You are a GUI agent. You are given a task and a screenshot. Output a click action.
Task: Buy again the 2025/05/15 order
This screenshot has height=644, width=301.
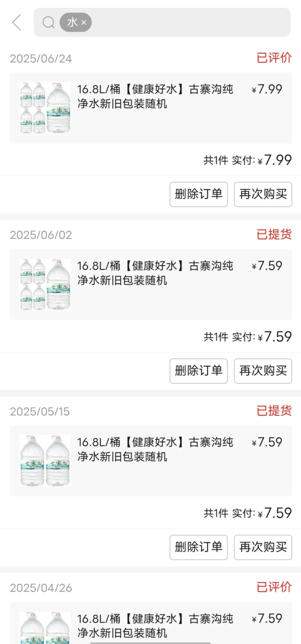263,547
